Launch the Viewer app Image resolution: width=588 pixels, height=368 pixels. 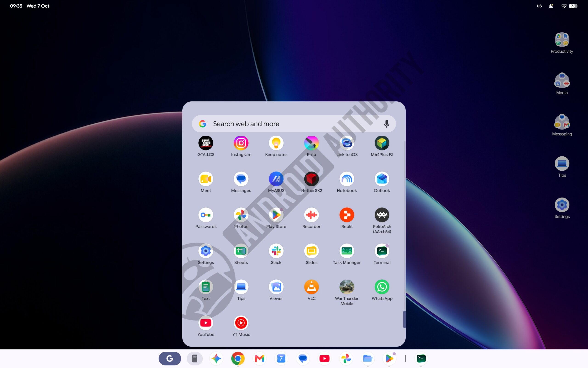pyautogui.click(x=276, y=287)
